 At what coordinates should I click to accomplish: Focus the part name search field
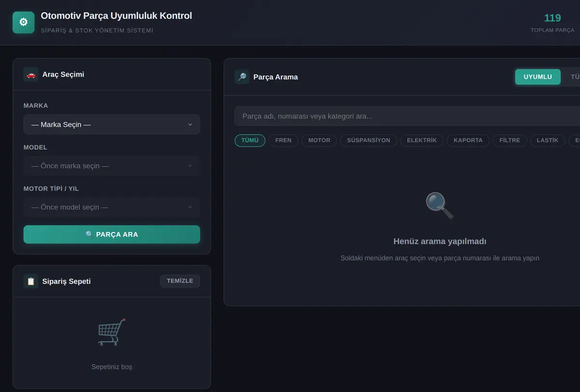[407, 116]
